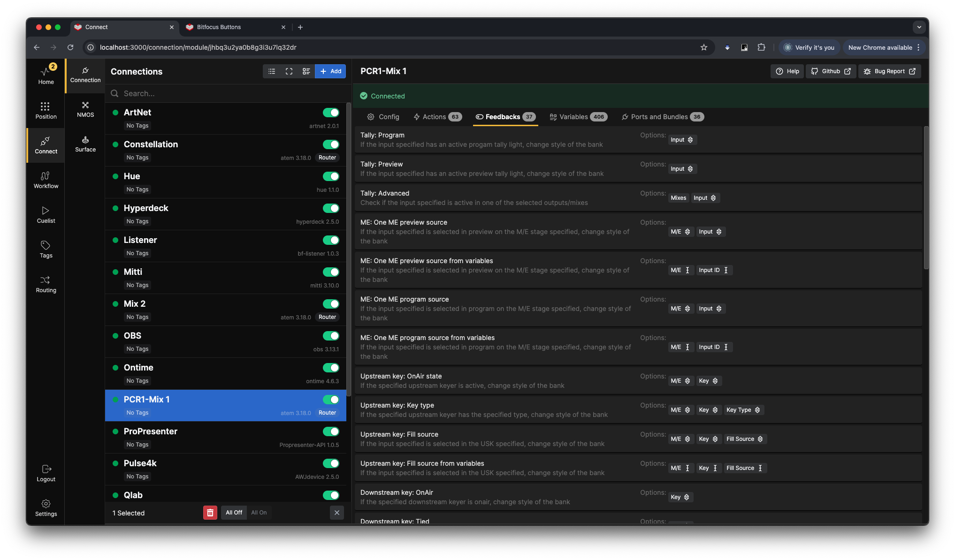Switch to the Actions tab

click(x=438, y=117)
